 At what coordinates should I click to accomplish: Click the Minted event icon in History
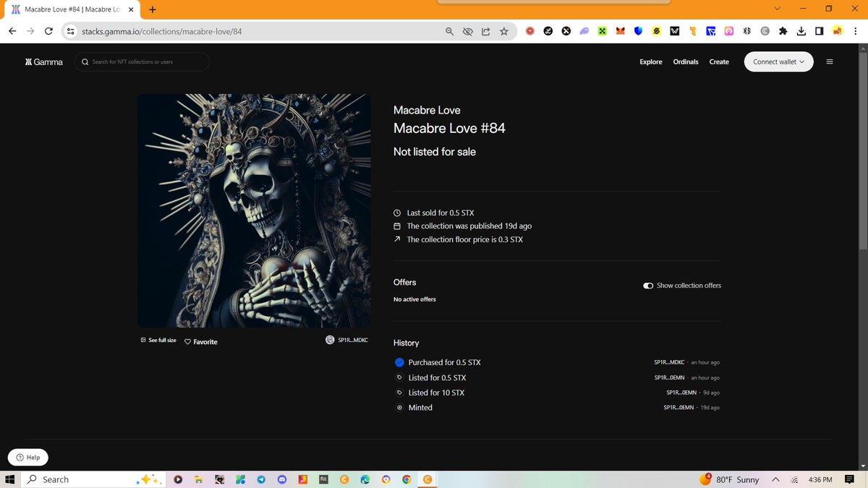[x=399, y=408]
